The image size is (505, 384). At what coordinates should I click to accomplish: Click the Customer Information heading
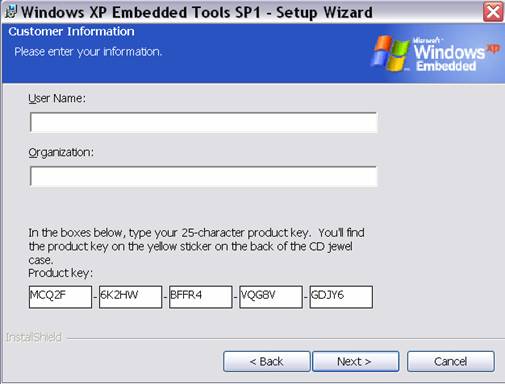tap(72, 32)
